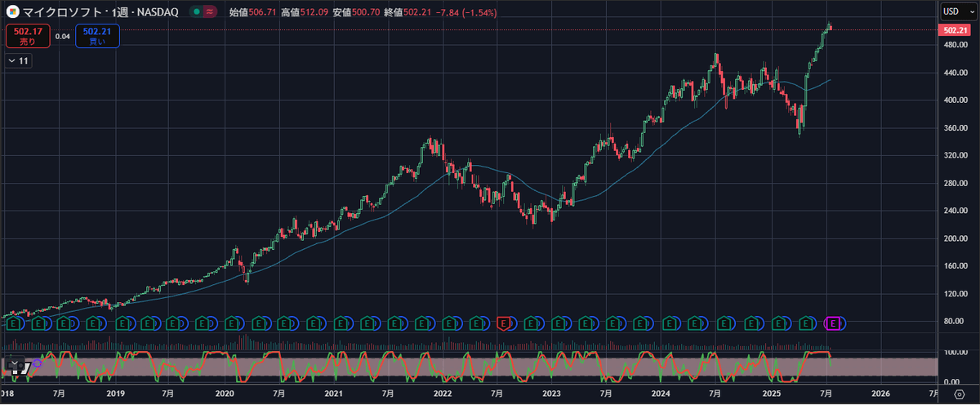The height and width of the screenshot is (405, 980).
Task: Click the 2020 time axis label
Action: [x=225, y=393]
